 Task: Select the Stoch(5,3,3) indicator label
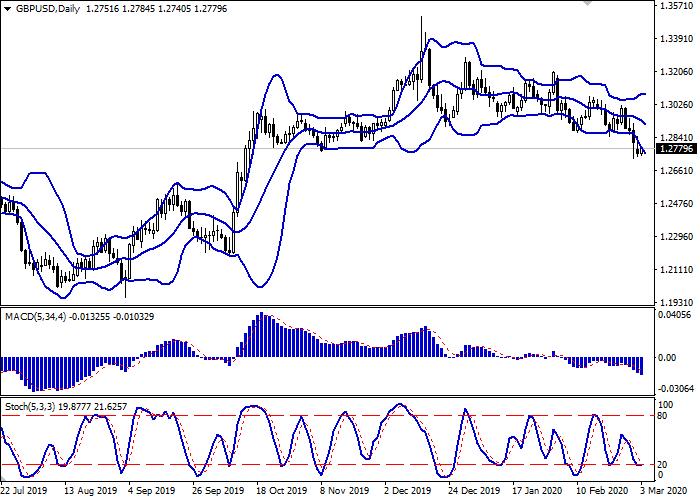pos(31,408)
